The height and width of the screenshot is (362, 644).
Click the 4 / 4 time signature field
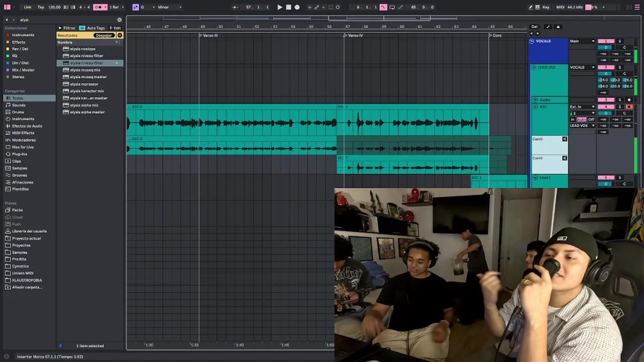85,7
